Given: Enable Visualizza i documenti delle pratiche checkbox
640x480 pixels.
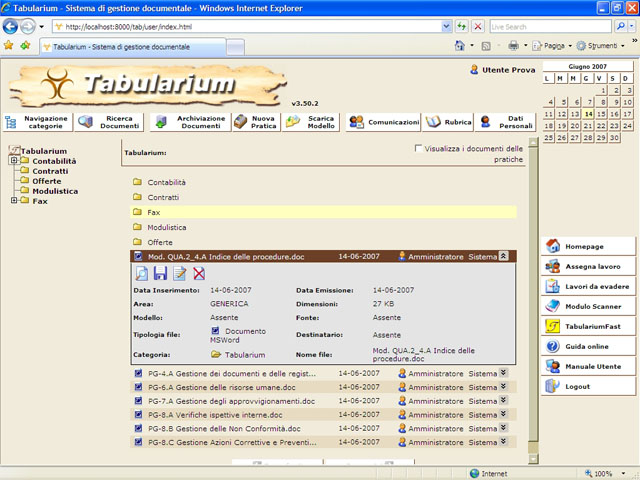Looking at the screenshot, I should tap(418, 148).
